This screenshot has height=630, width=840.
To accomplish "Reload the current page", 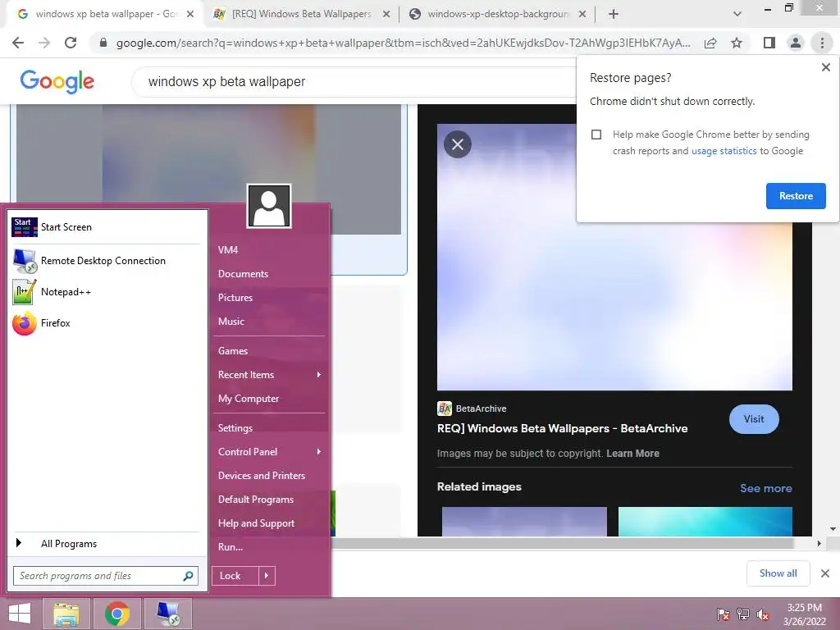I will pyautogui.click(x=71, y=43).
